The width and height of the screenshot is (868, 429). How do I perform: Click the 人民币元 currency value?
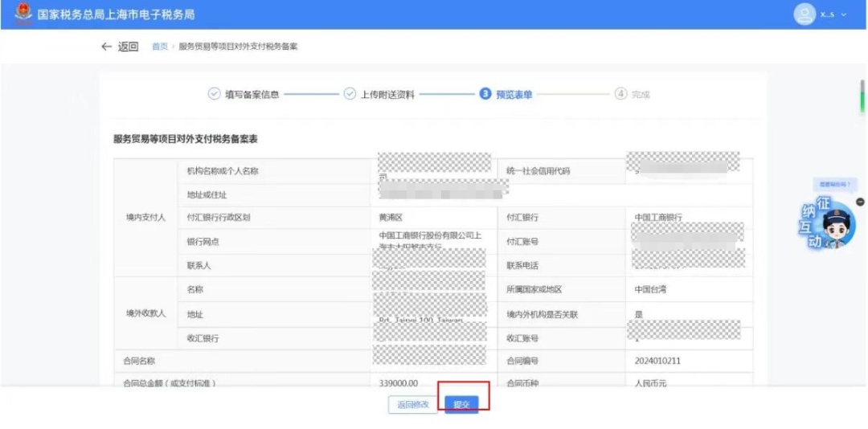(x=651, y=383)
